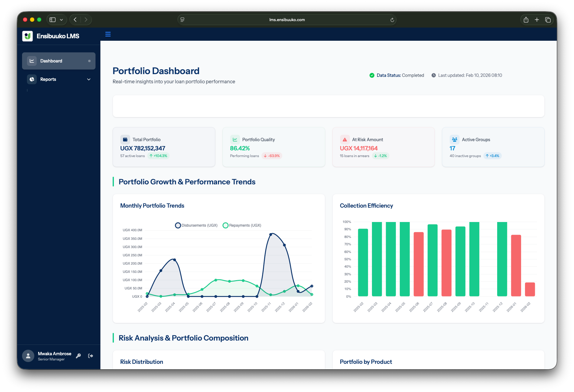Log out using the exit icon

click(x=91, y=356)
